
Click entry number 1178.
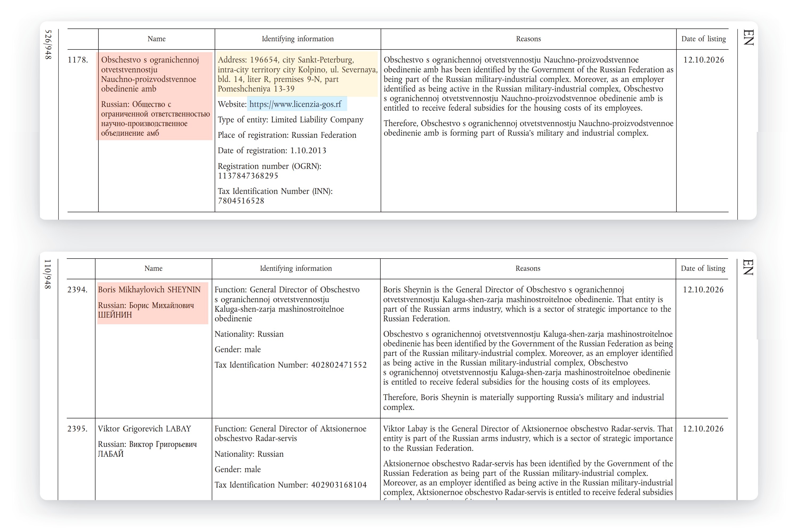tap(78, 60)
